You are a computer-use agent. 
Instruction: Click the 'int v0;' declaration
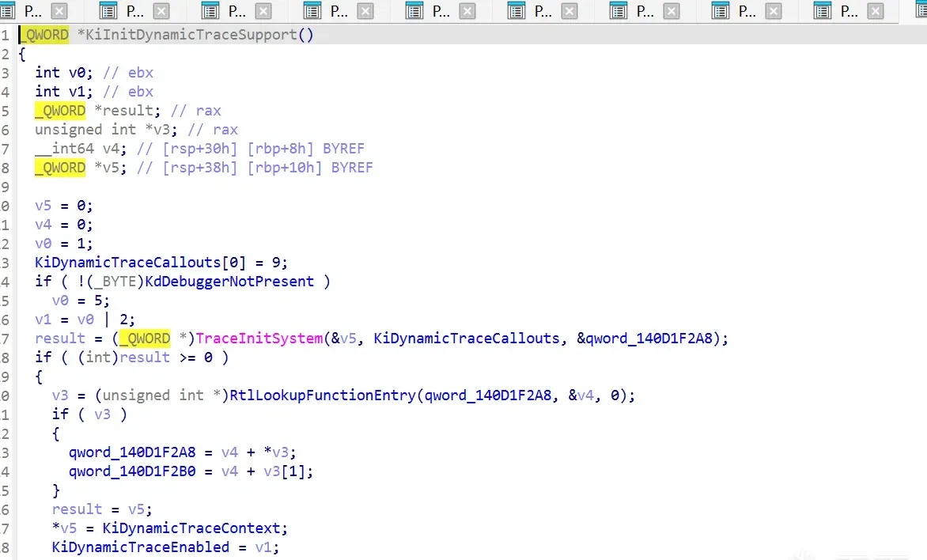pos(64,73)
